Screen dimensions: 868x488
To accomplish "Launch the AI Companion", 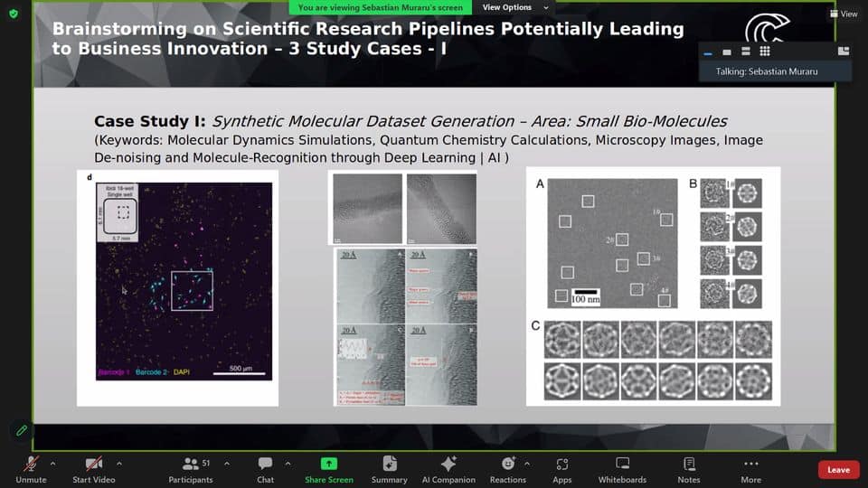I will (x=448, y=465).
